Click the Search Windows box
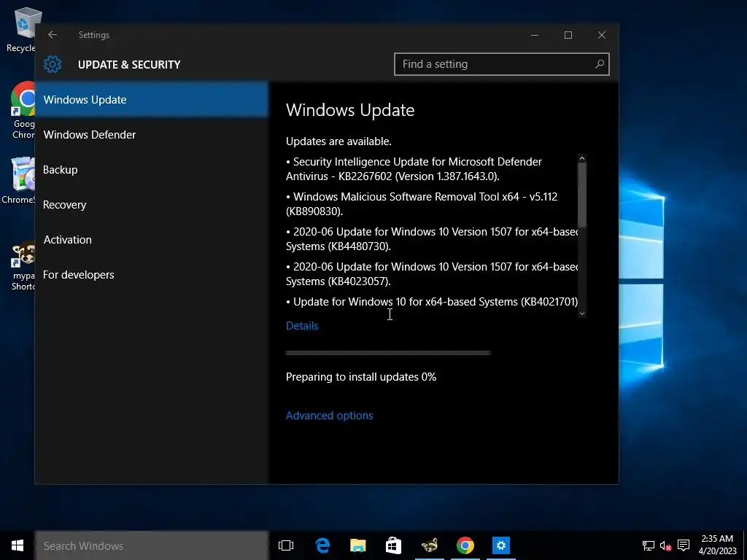 152,545
